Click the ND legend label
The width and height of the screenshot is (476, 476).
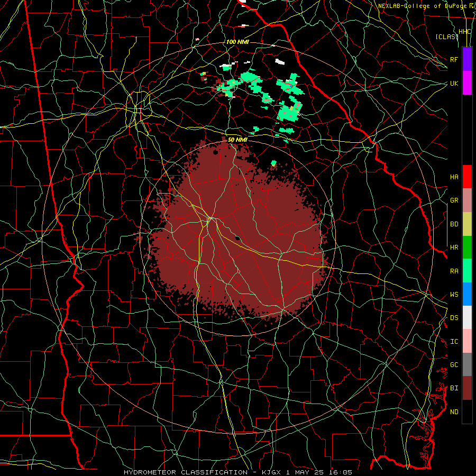pyautogui.click(x=454, y=412)
